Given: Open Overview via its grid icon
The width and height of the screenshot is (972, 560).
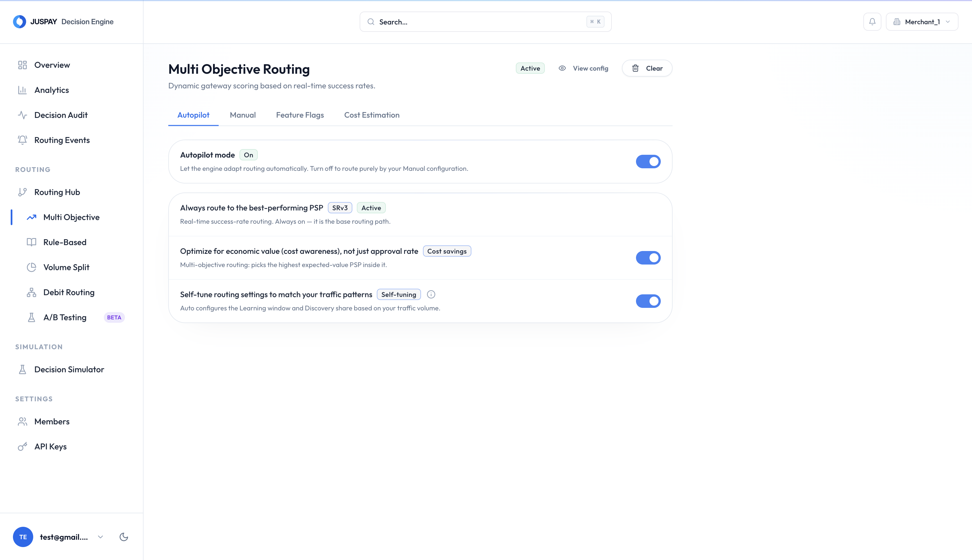Looking at the screenshot, I should click(22, 65).
